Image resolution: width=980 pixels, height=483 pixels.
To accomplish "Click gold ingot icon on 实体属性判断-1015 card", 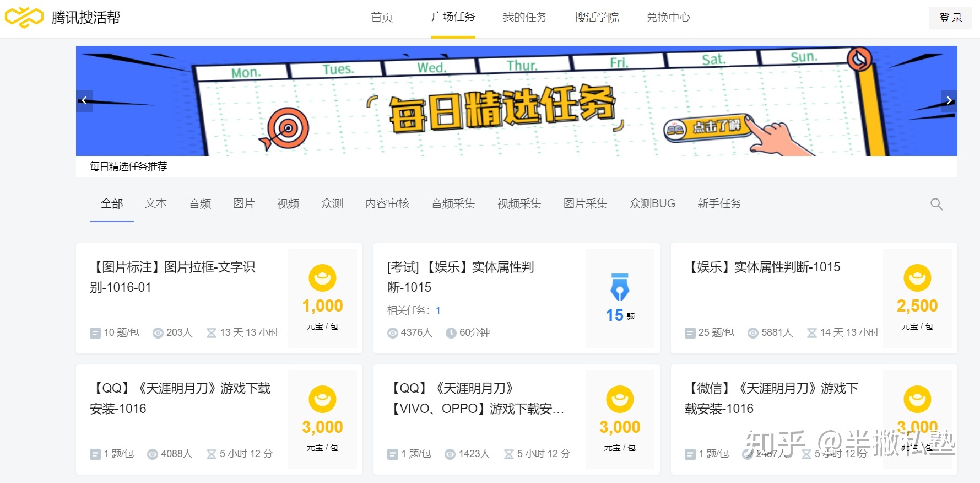I will pos(917,278).
